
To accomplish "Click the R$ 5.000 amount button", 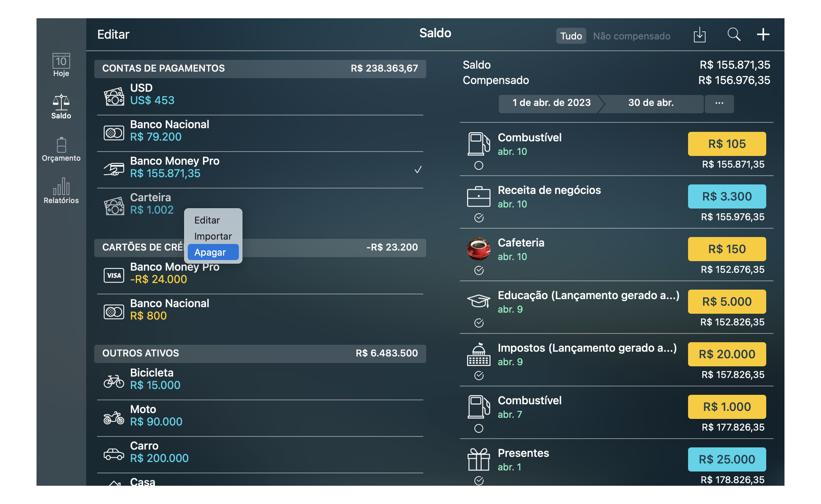I will (727, 302).
